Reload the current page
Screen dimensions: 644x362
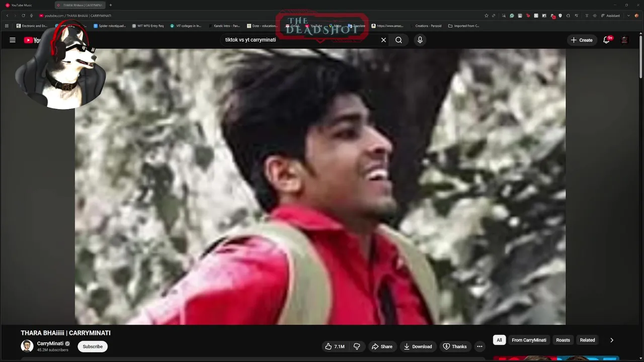click(23, 16)
